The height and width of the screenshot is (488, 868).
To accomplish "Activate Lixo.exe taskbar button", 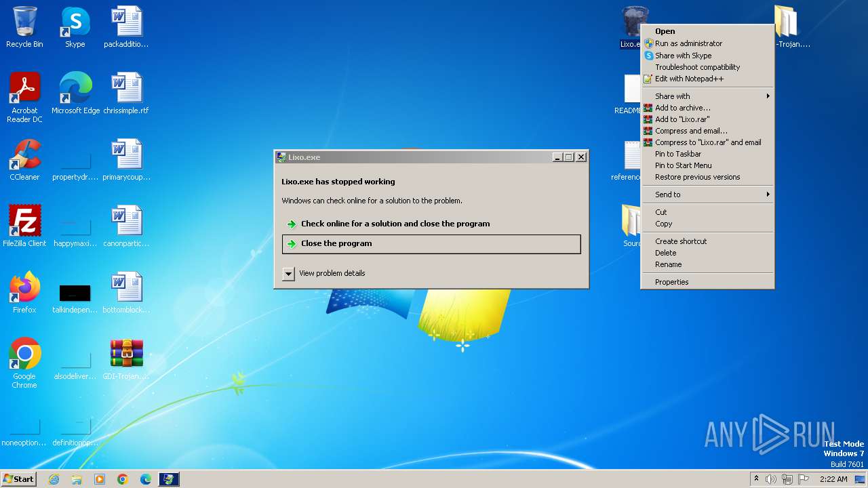I will tap(169, 479).
